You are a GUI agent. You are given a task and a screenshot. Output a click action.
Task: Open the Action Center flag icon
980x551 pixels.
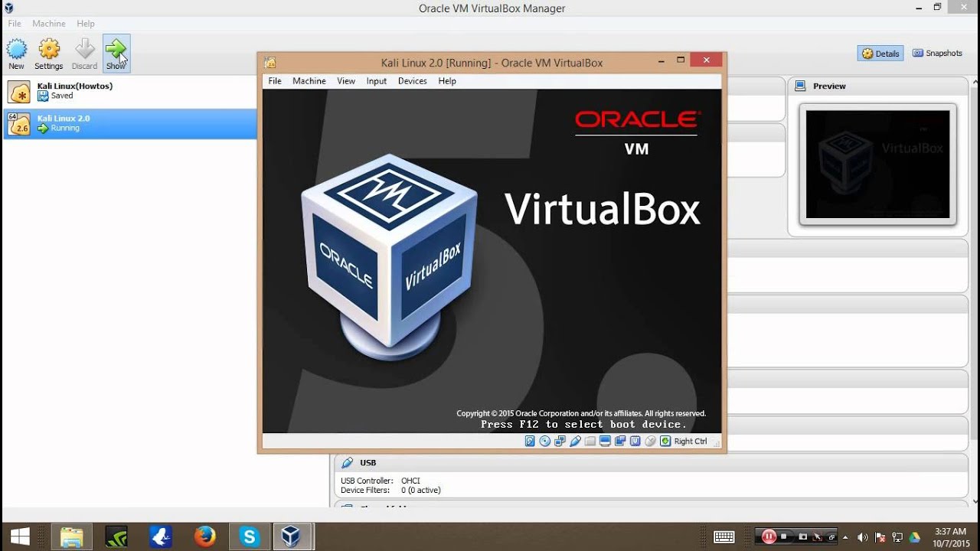click(x=880, y=537)
